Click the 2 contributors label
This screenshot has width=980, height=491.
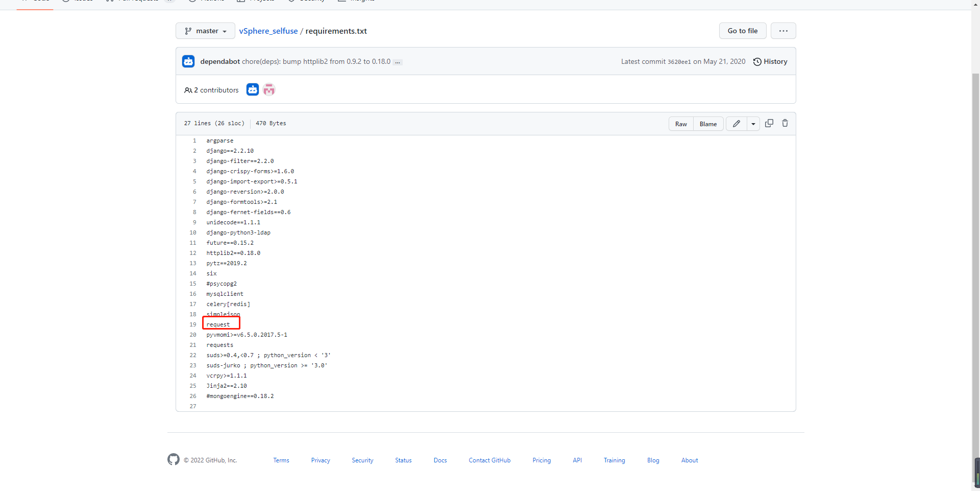211,90
